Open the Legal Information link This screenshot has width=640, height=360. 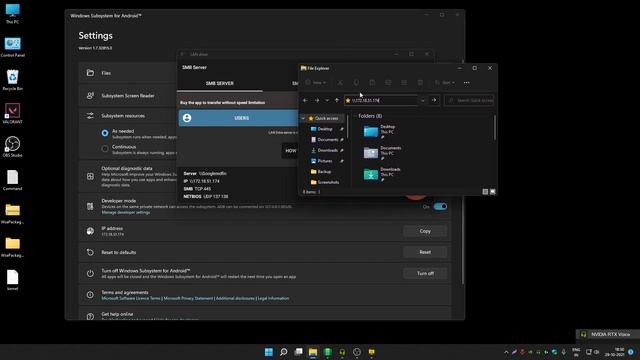(x=273, y=298)
